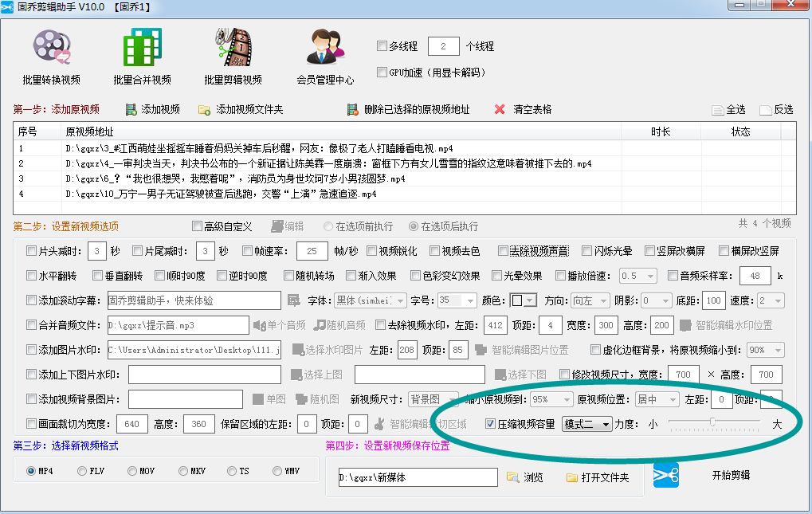812x514 pixels.
Task: Open the 模式二 compression mode dropdown
Action: coord(588,424)
